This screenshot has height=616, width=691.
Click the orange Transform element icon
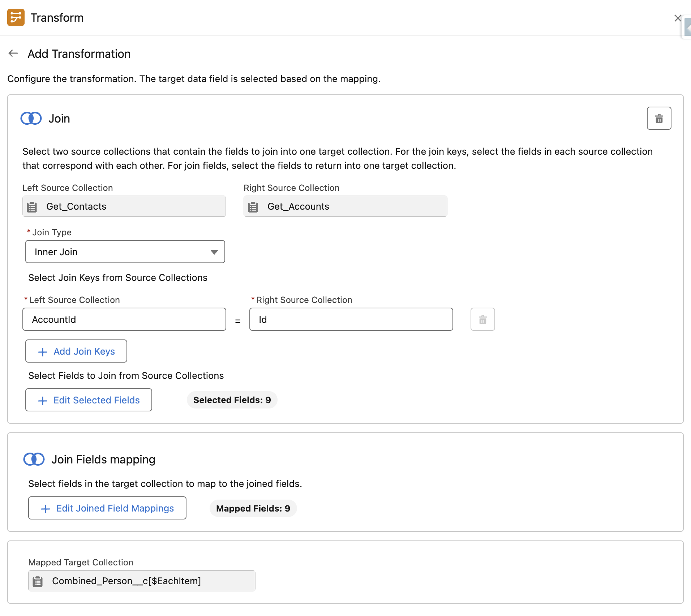[16, 17]
